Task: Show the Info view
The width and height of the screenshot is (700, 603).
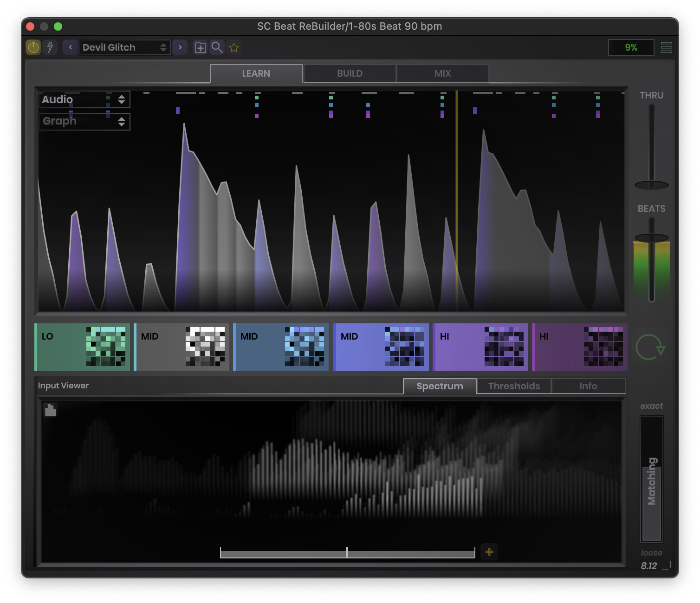Action: point(588,386)
